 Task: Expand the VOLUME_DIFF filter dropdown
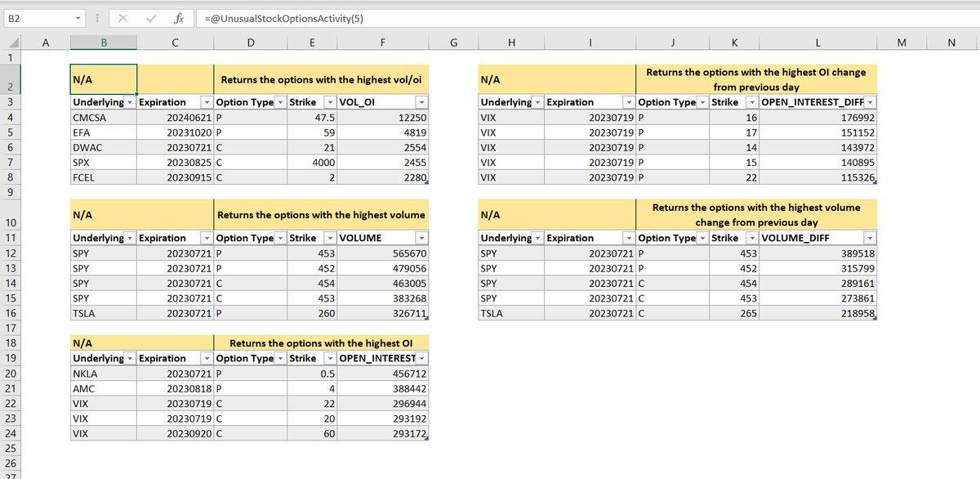coord(870,238)
